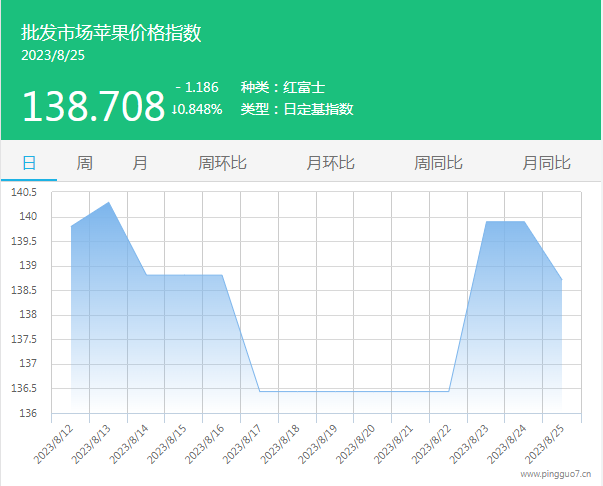This screenshot has height=486, width=603.
Task: Click the header date 2023/8/25 below title
Action: (53, 56)
